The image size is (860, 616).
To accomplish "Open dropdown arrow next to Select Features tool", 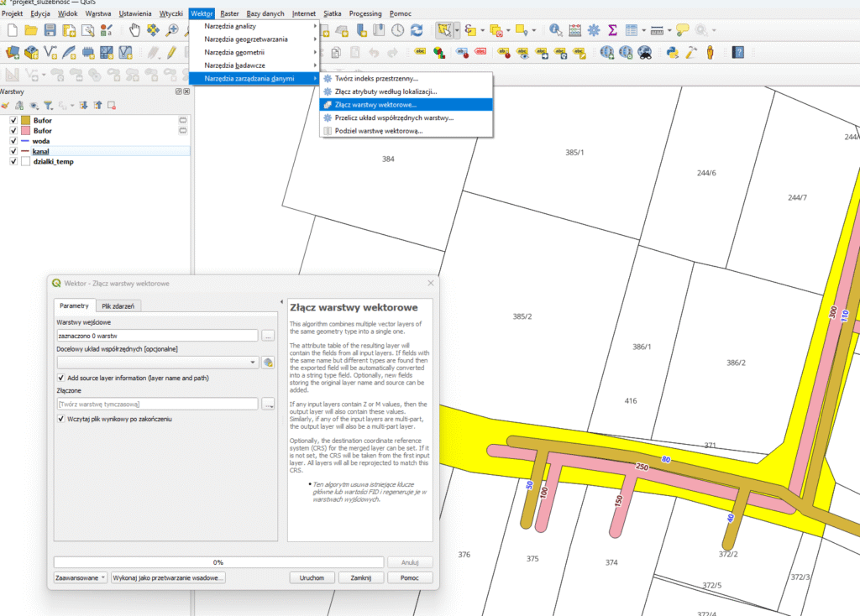I will pos(457,31).
